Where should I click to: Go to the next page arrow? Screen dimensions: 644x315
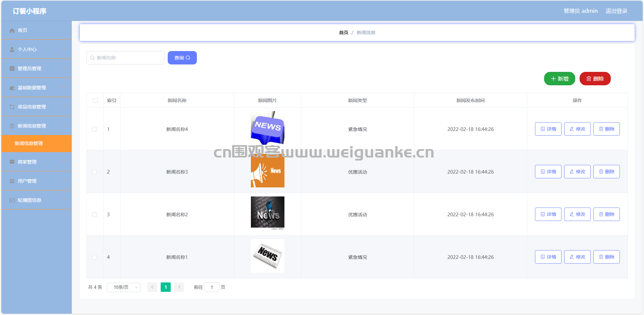pyautogui.click(x=179, y=287)
